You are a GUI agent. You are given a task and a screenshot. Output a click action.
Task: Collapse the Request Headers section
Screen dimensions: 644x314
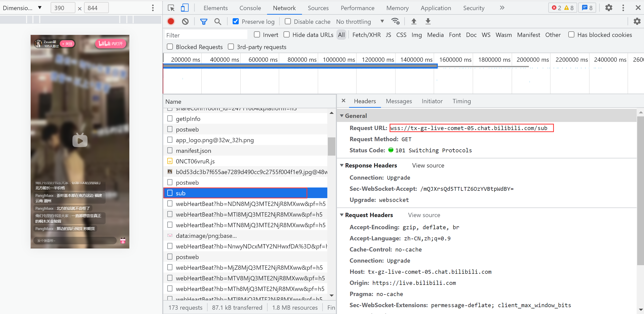(342, 215)
